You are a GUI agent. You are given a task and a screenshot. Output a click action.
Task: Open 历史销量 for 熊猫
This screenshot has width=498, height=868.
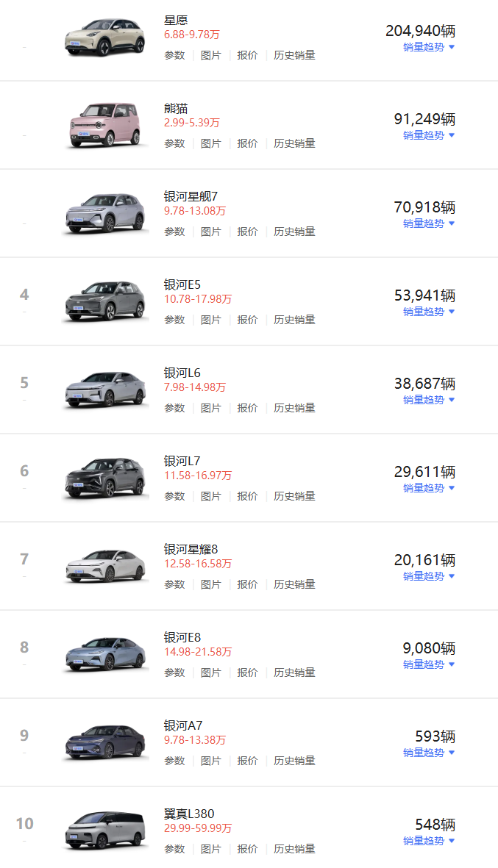tap(294, 143)
